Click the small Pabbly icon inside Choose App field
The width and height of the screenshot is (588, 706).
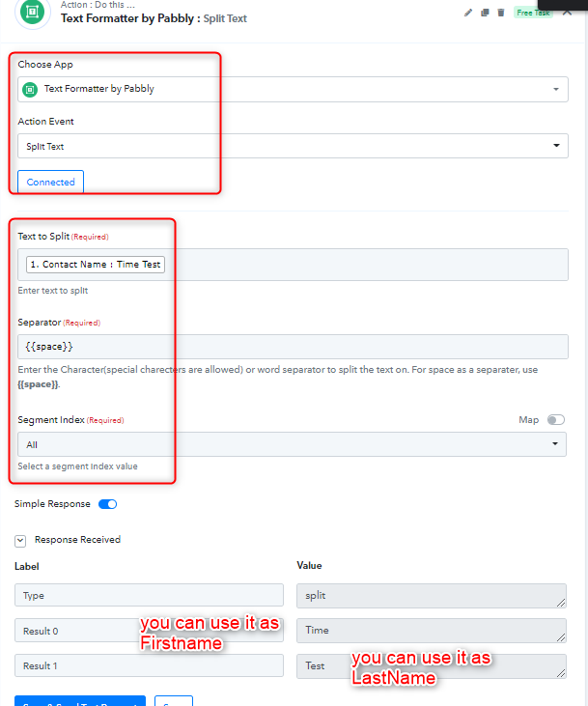click(x=30, y=90)
